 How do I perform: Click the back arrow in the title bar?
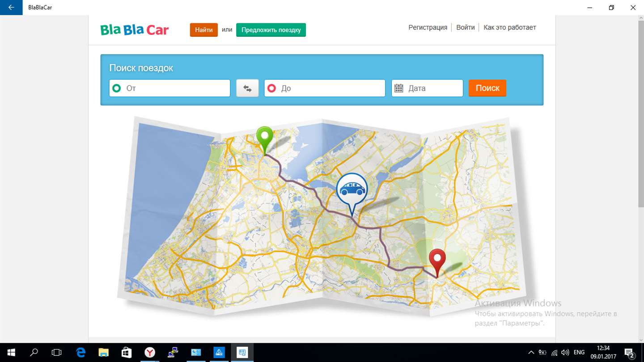[x=11, y=8]
